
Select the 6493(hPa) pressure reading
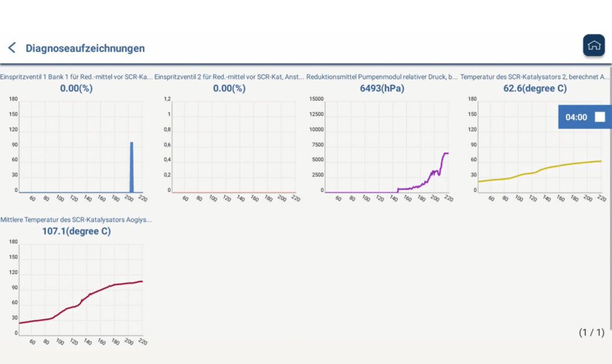pos(382,88)
